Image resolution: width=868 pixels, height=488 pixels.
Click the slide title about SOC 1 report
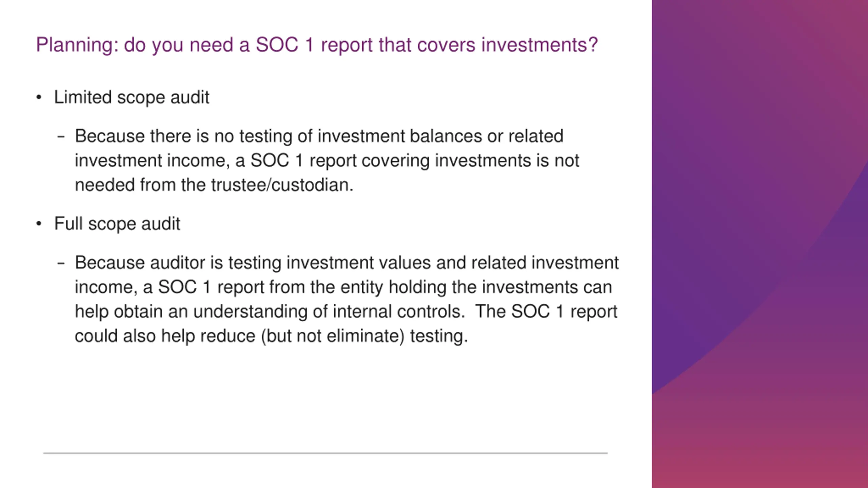pos(317,45)
